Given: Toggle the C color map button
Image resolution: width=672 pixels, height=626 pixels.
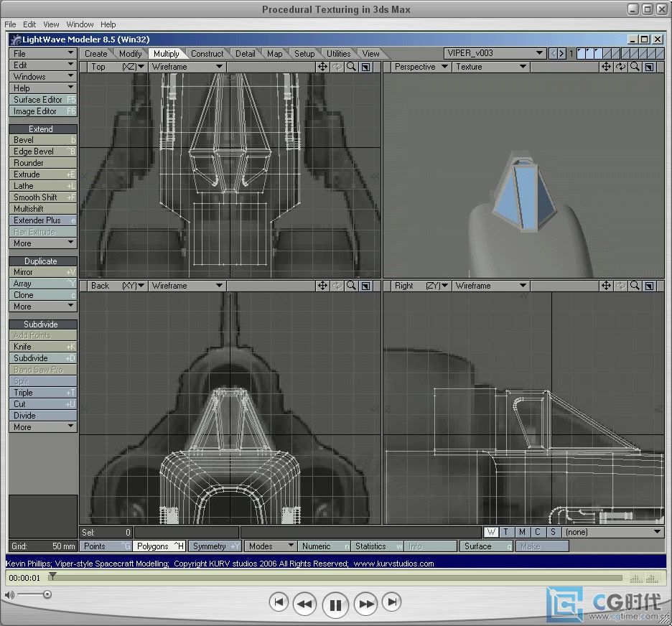Looking at the screenshot, I should pos(538,532).
